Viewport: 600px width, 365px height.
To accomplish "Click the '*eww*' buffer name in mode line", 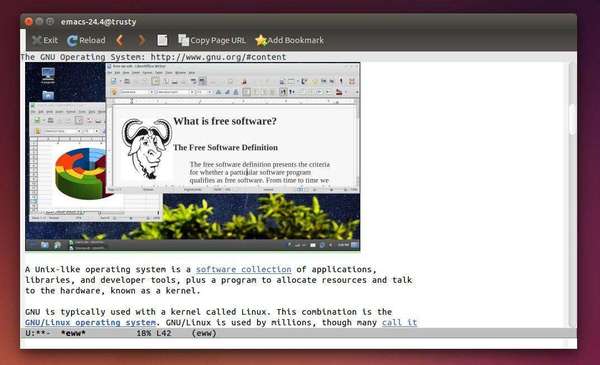I will pyautogui.click(x=73, y=333).
